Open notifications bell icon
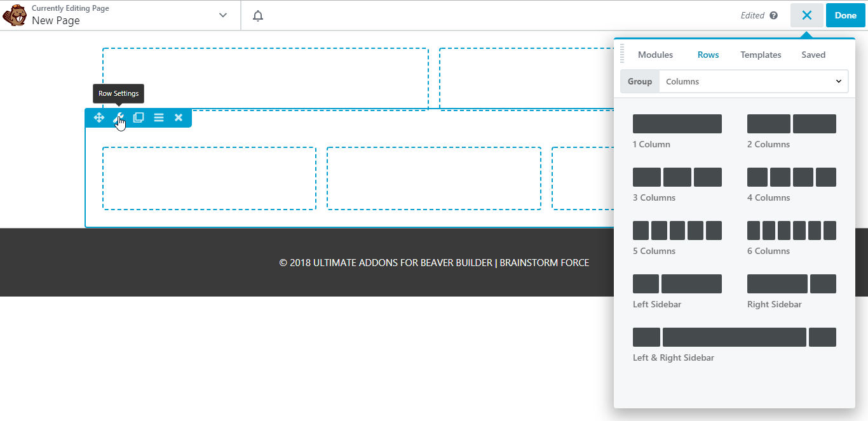Image resolution: width=868 pixels, height=421 pixels. click(x=257, y=16)
